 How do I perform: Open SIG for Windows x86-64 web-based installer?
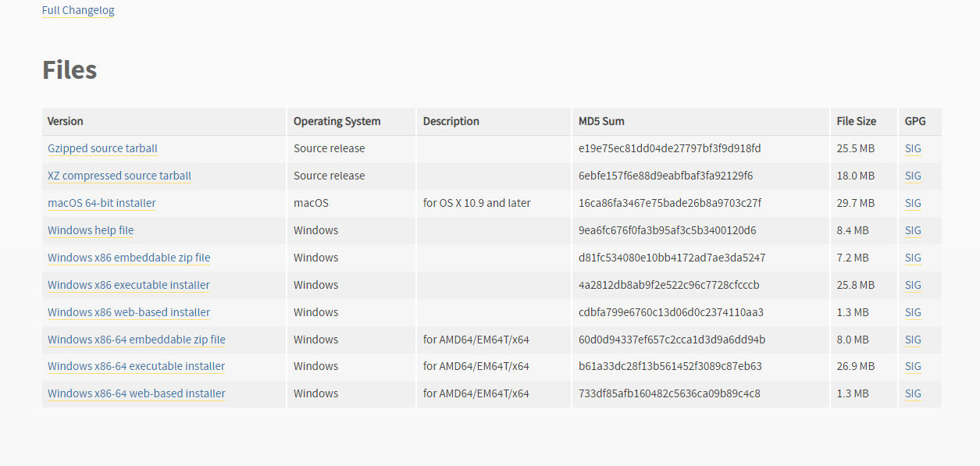[913, 393]
